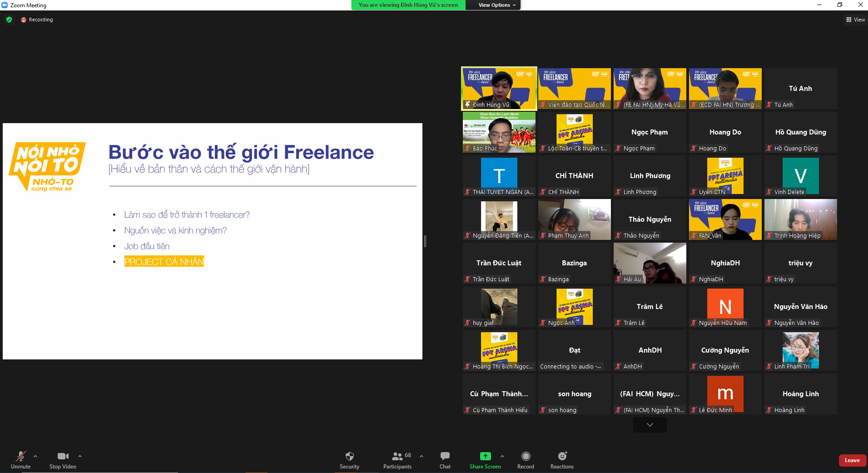868x473 pixels.
Task: Select Trịnh Hoàng Hiệp video tile
Action: [x=801, y=219]
